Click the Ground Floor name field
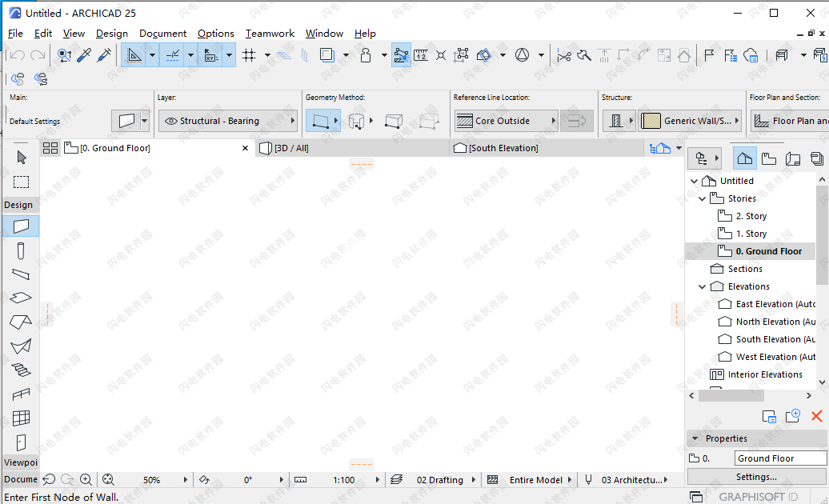Screen dimensions: 829x504 (780, 458)
